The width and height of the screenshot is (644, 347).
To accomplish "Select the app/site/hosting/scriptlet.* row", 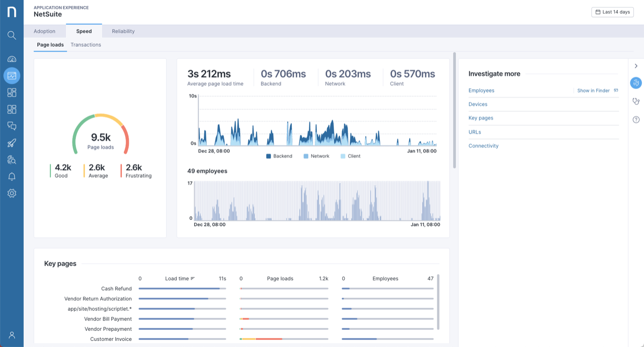I will (x=239, y=309).
